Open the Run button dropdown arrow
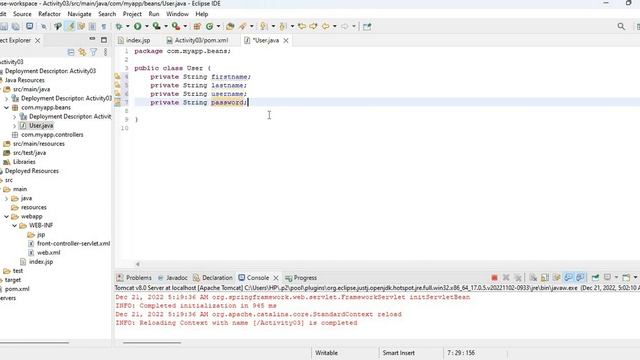Image resolution: width=640 pixels, height=360 pixels. (147, 26)
